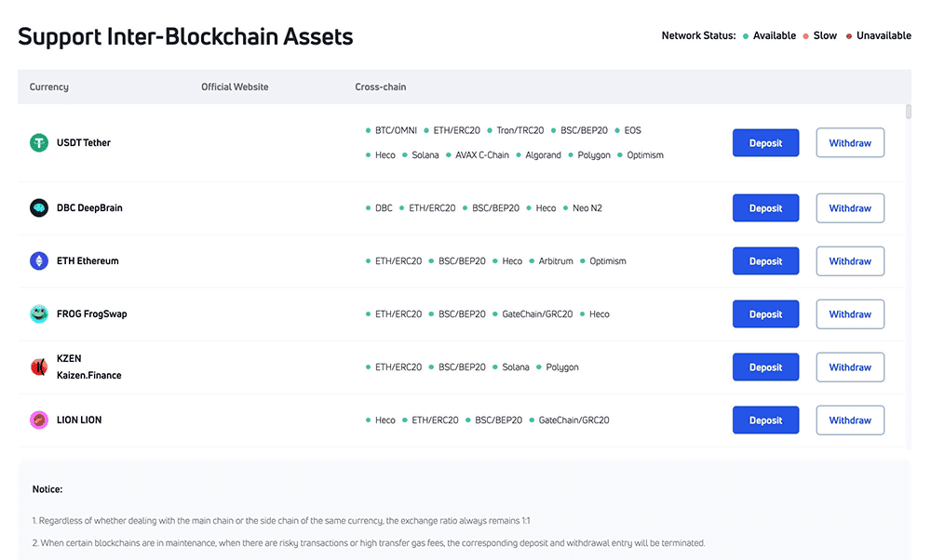Select Polygon chain in Kaizen.Finance row
This screenshot has width=931, height=560.
558,367
